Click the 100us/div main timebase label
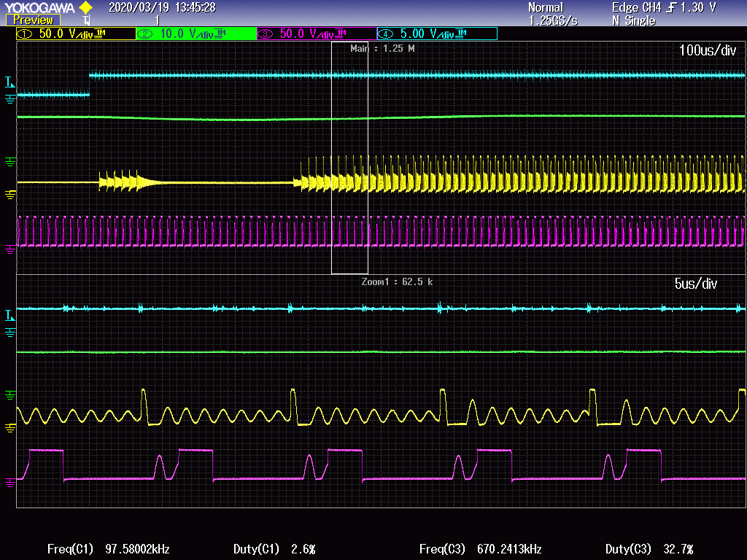The image size is (747, 560). (x=708, y=50)
